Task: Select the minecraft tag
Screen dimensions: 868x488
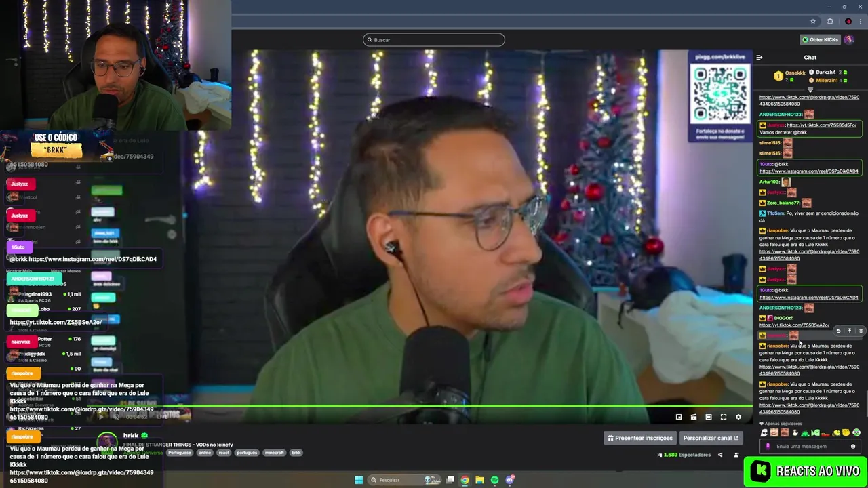Action: pos(274,453)
